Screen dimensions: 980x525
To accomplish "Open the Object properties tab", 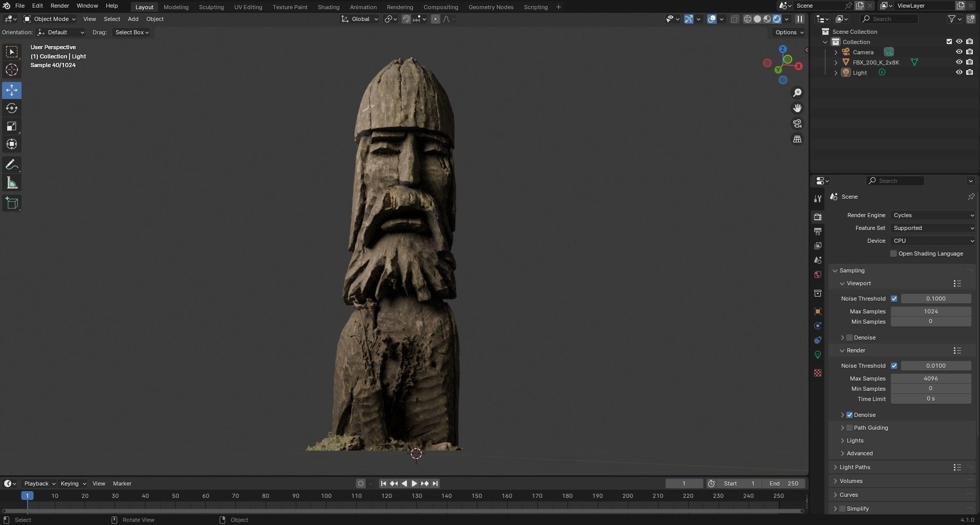I will (x=818, y=311).
